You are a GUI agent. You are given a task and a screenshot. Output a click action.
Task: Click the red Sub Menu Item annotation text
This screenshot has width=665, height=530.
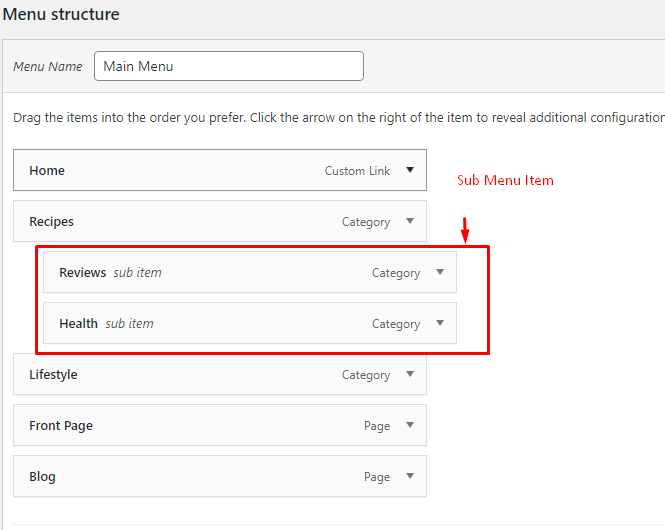pos(505,181)
